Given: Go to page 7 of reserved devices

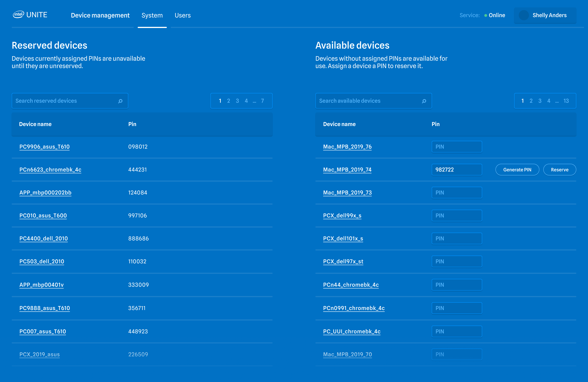Looking at the screenshot, I should click(262, 101).
